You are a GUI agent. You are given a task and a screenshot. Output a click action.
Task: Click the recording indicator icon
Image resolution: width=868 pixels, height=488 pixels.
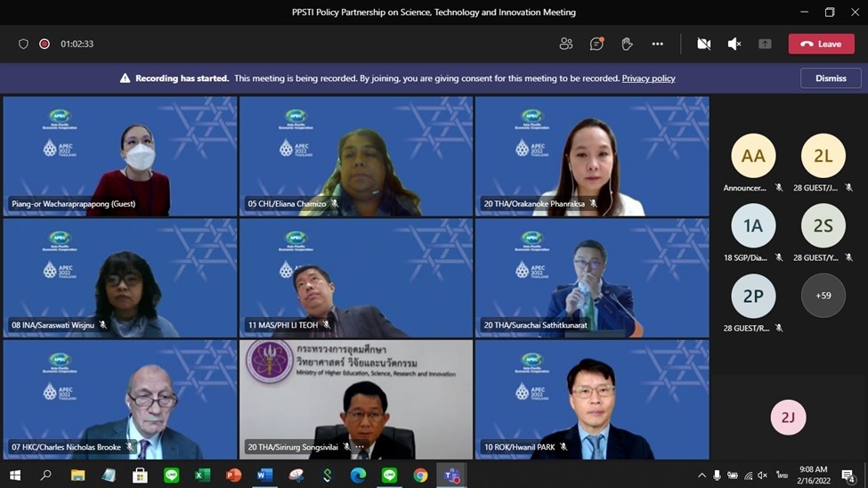click(x=45, y=44)
